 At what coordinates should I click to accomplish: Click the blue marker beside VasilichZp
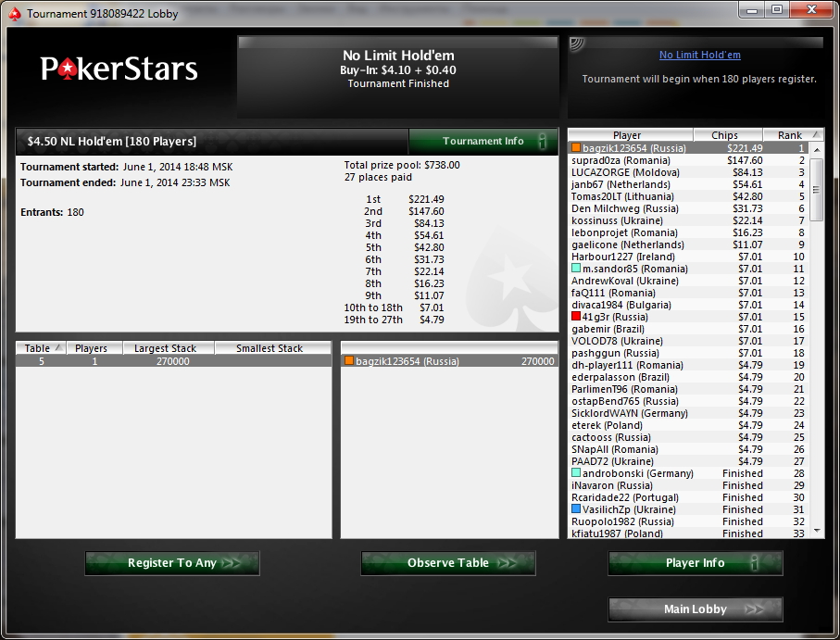(x=576, y=508)
